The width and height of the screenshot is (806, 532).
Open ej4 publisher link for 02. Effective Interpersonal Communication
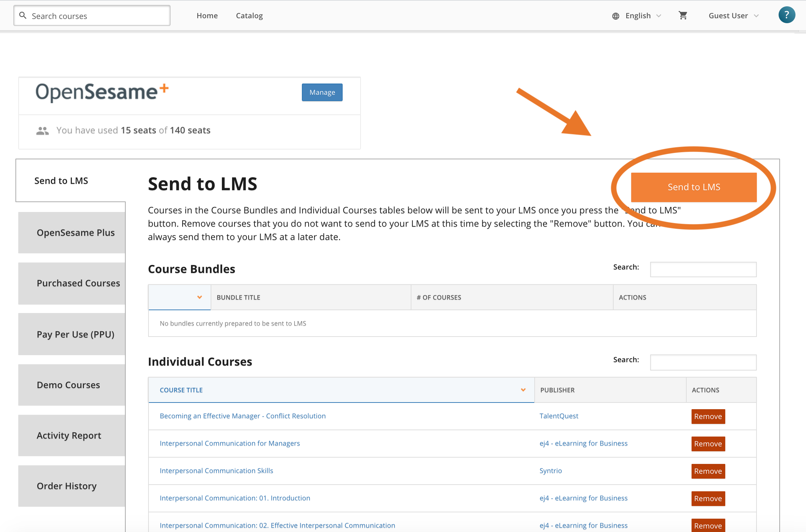[583, 525]
